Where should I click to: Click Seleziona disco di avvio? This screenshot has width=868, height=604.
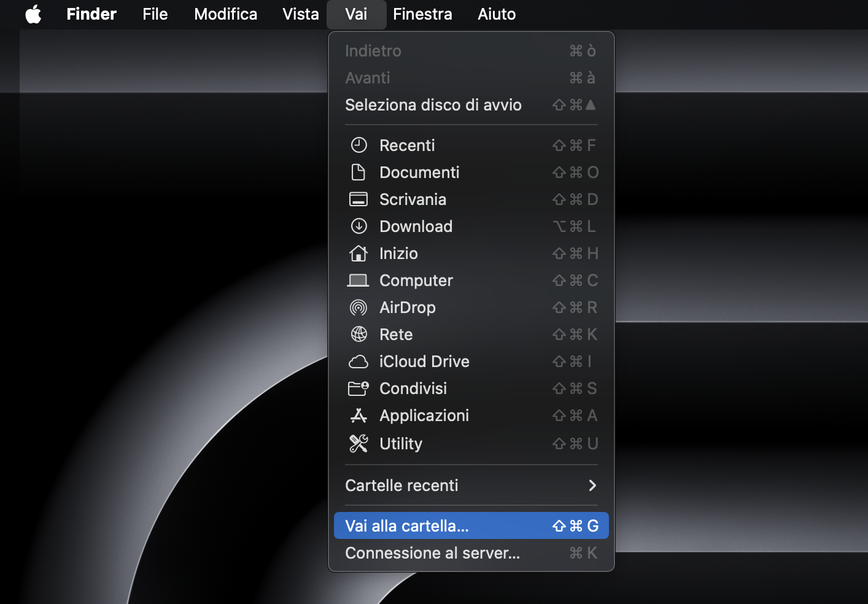coord(433,104)
